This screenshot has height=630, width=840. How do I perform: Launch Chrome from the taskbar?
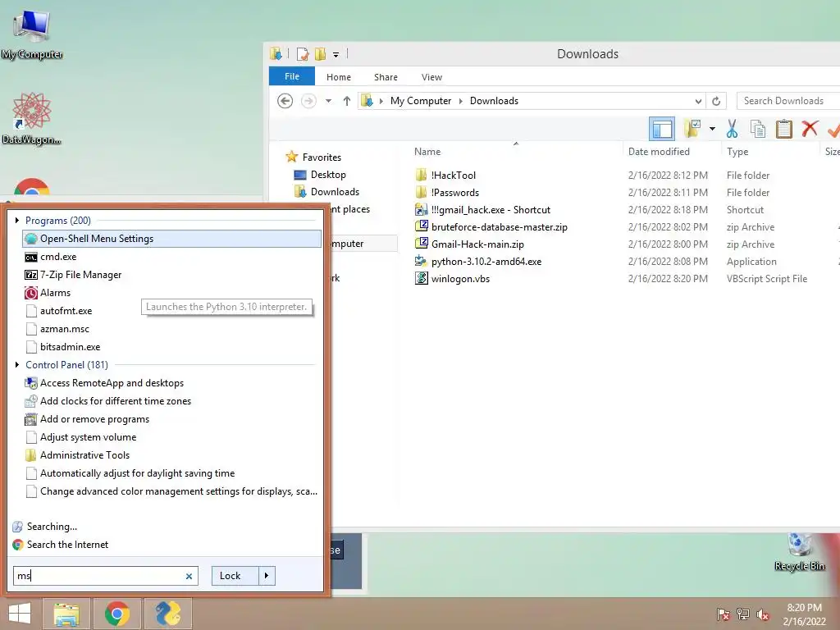point(117,614)
